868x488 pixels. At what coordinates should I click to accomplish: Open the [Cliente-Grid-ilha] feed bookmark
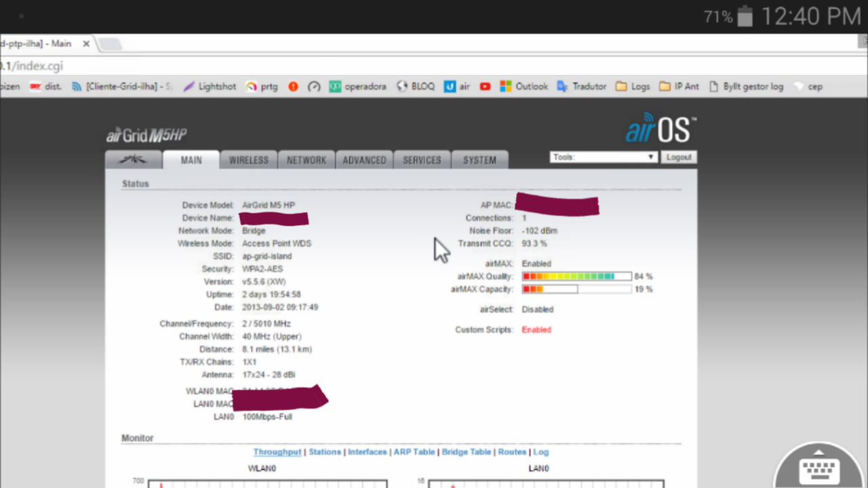point(122,87)
